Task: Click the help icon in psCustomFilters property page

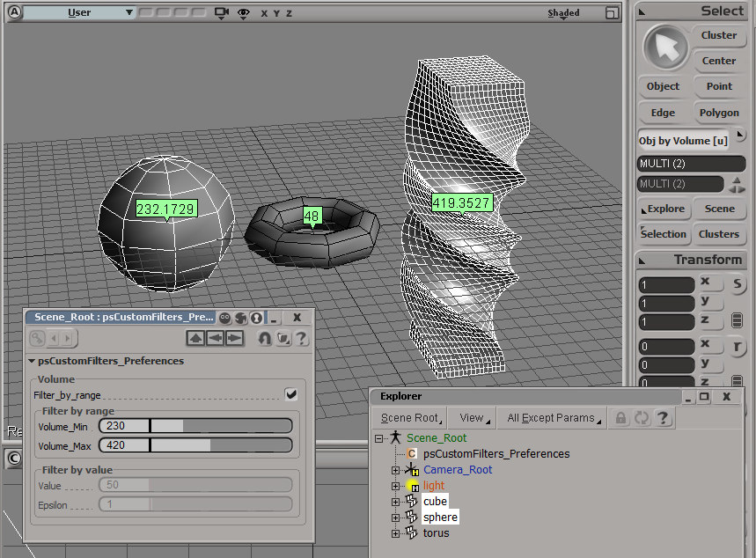Action: click(x=301, y=339)
